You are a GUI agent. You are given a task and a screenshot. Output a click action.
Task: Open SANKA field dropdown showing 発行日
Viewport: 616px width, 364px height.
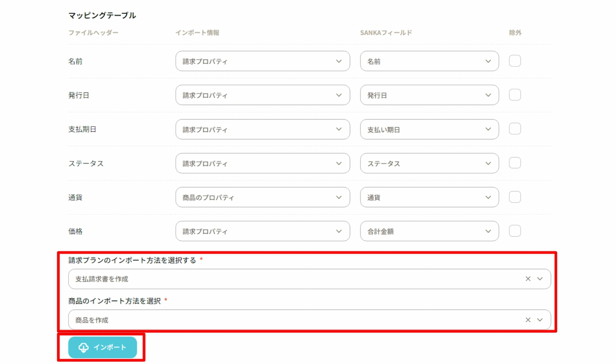[429, 95]
